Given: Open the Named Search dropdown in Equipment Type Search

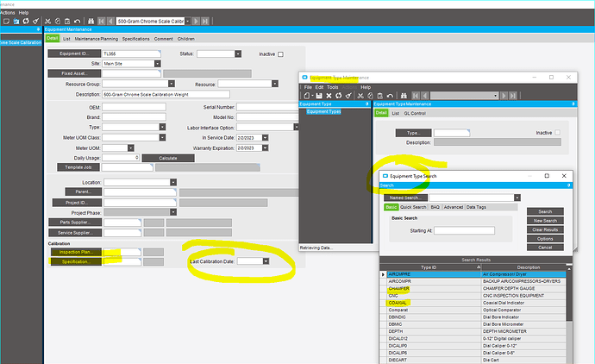Looking at the screenshot, I should 517,198.
